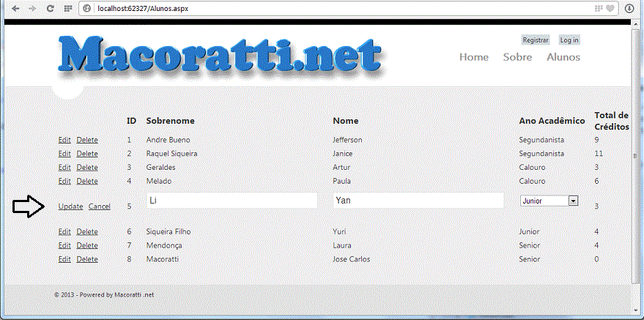Select the name Janice

[343, 154]
